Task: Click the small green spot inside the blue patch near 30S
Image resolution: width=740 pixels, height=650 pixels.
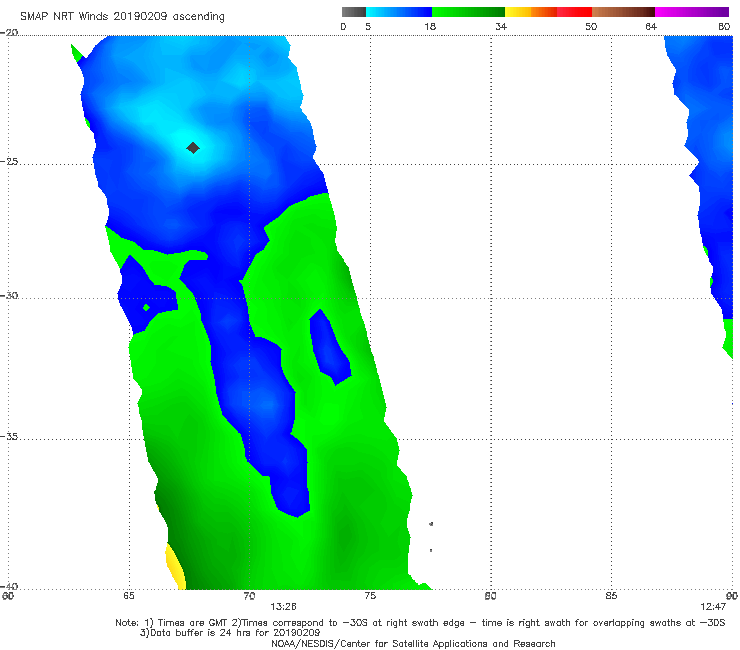Action: coord(146,308)
